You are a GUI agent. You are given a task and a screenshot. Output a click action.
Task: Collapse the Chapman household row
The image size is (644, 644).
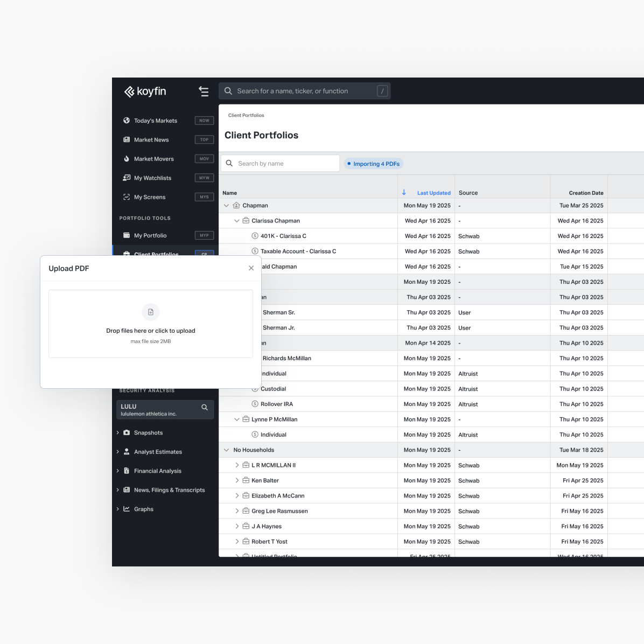click(227, 206)
